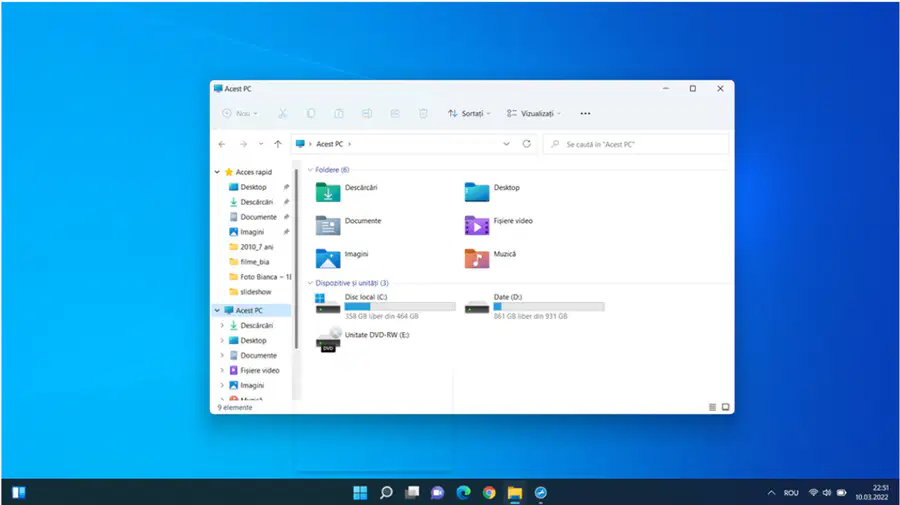Open the Nou (New) dropdown
The height and width of the screenshot is (505, 900).
pos(240,114)
